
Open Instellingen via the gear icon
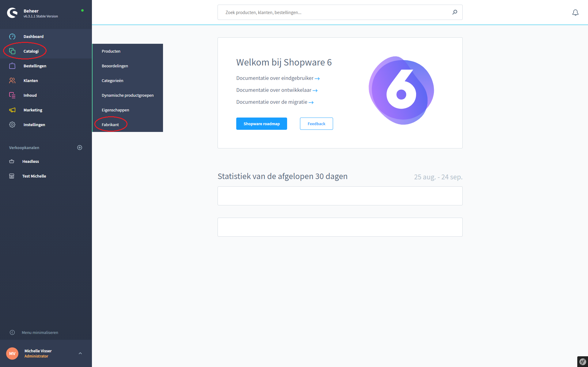12,125
